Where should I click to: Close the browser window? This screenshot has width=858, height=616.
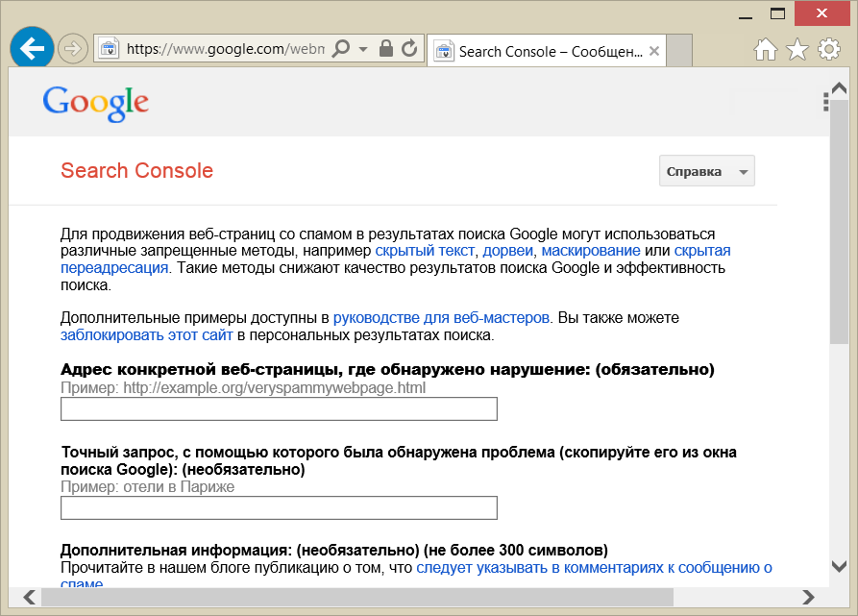pyautogui.click(x=821, y=13)
